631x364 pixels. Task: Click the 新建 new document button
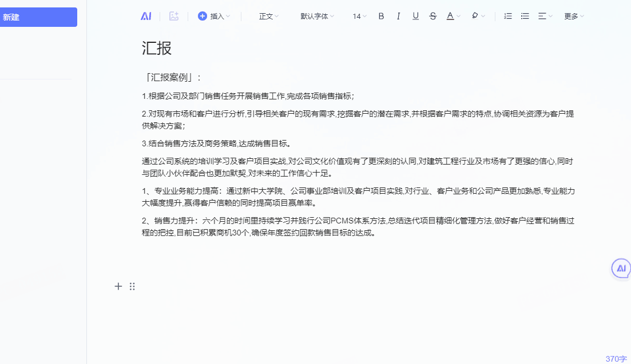[x=39, y=17]
